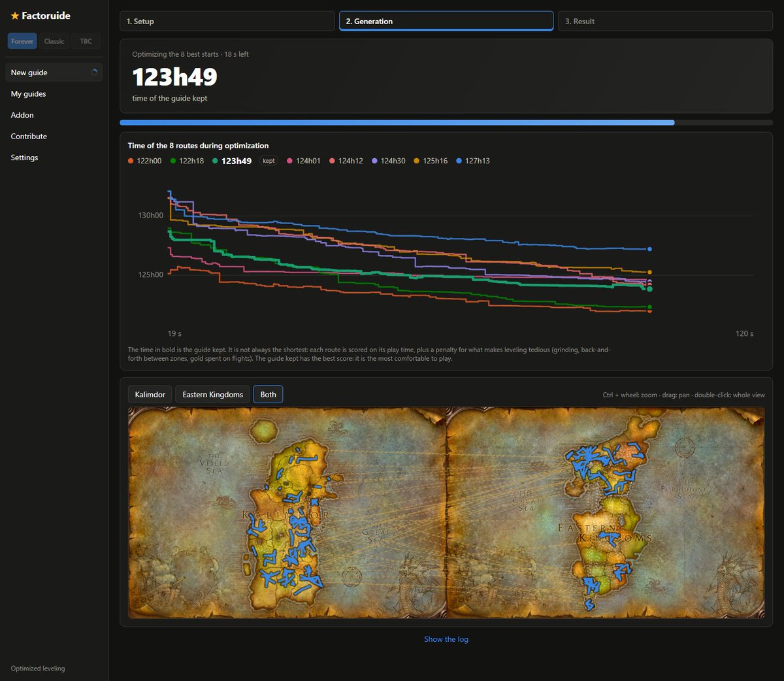Click the orange 122h00 legend swatch
The width and height of the screenshot is (784, 681).
point(131,161)
